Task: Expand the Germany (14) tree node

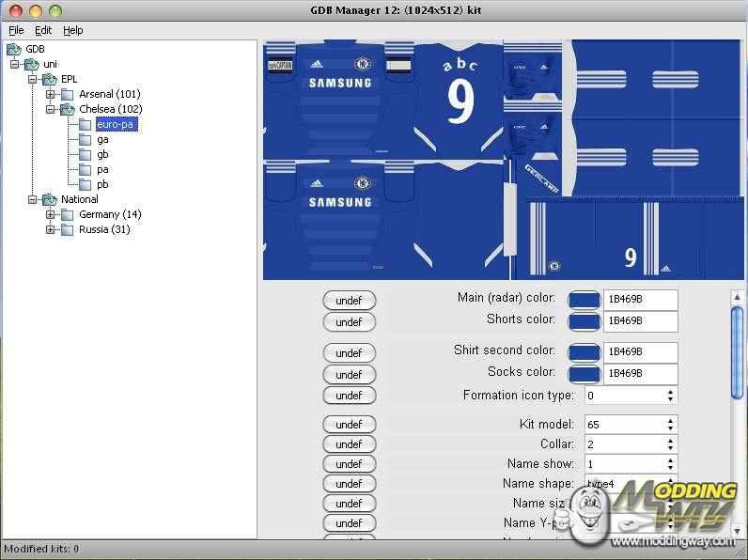Action: point(51,214)
